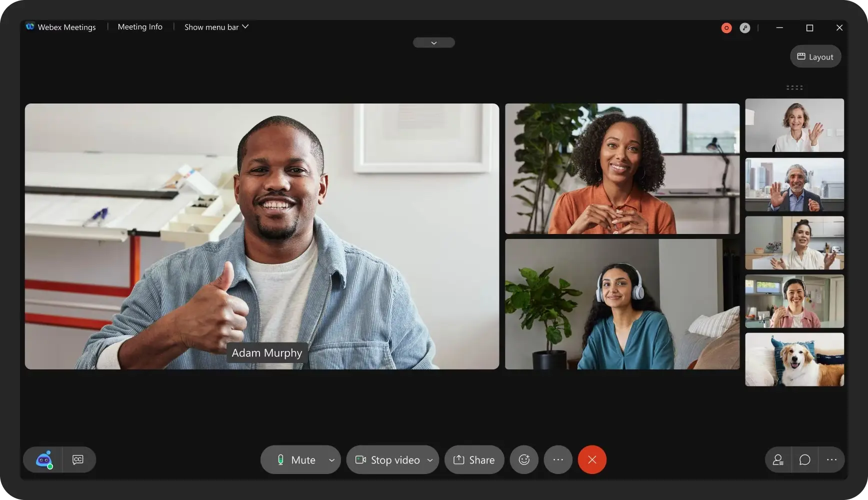Click the recording indicator icon
868x500 pixels.
pyautogui.click(x=726, y=27)
